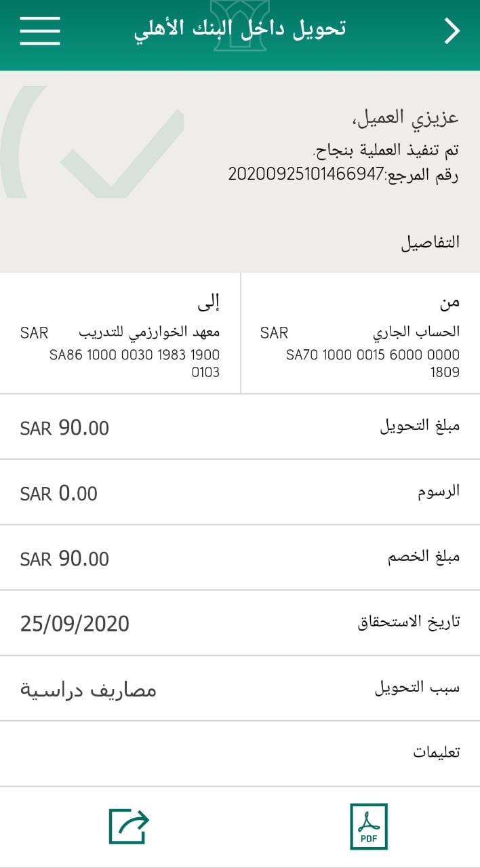Select the deducted amount row مبلغ الخصم
This screenshot has height=868, width=480.
240,558
